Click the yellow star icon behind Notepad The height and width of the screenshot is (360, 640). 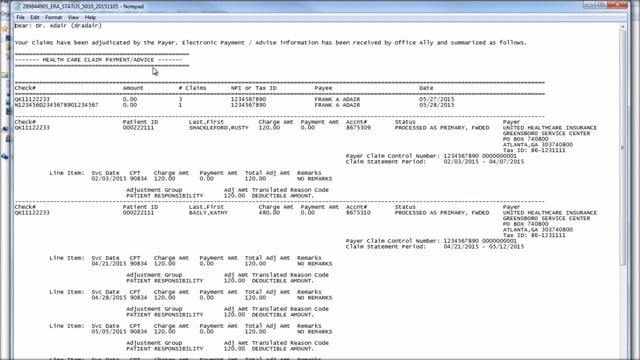coord(4,29)
